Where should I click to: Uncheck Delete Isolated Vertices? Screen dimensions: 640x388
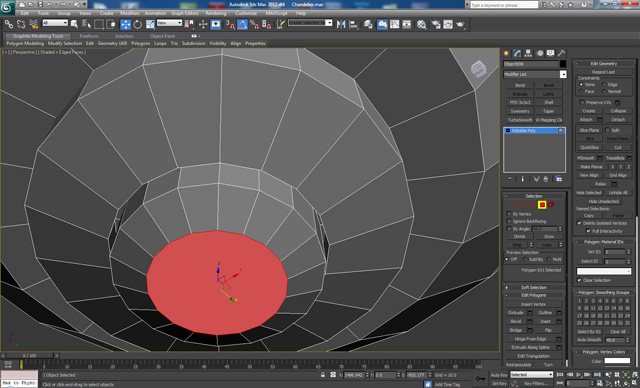(x=579, y=223)
